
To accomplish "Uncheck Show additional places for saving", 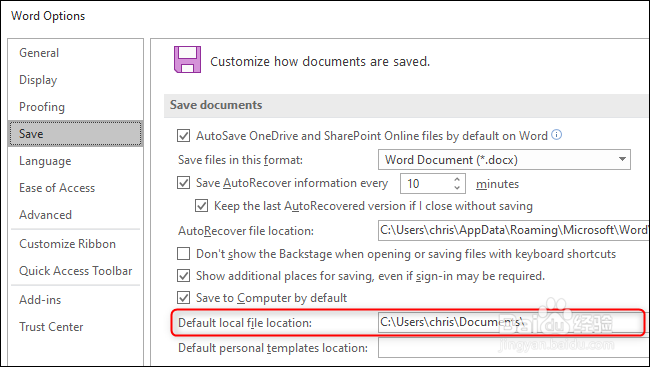I will click(x=184, y=276).
